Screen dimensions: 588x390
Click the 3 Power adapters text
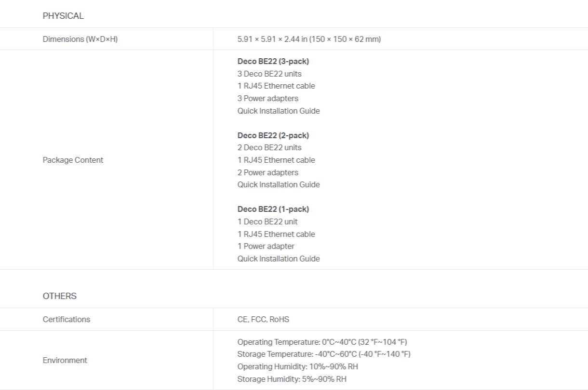point(268,98)
